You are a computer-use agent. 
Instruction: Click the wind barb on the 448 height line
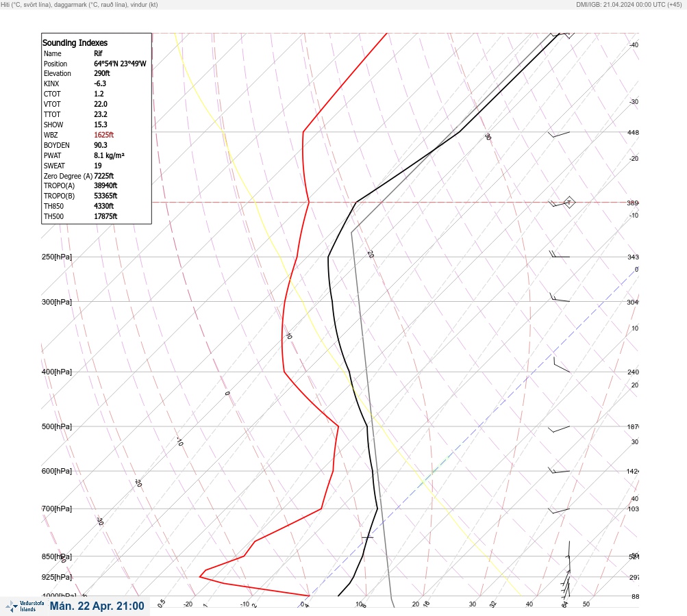point(559,134)
